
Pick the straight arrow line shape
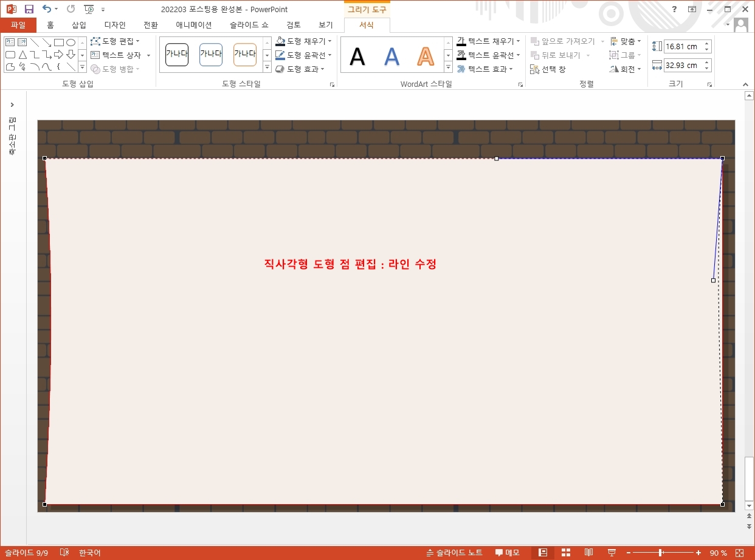47,43
